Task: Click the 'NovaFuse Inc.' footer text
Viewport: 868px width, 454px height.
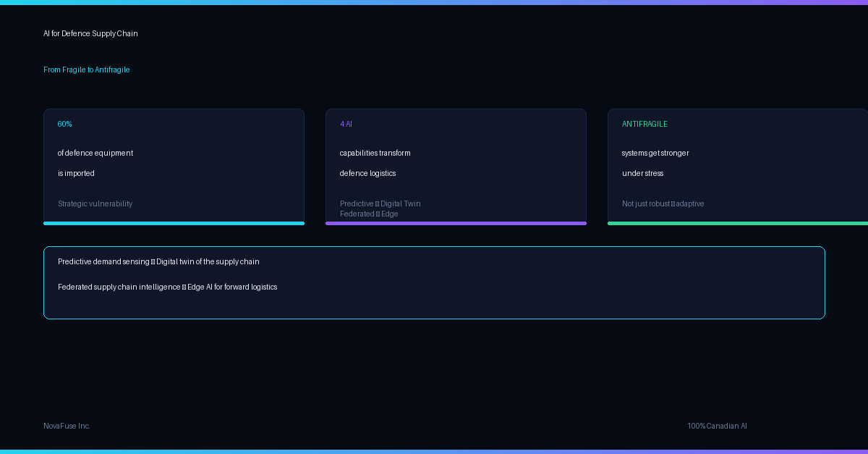Action: [67, 426]
